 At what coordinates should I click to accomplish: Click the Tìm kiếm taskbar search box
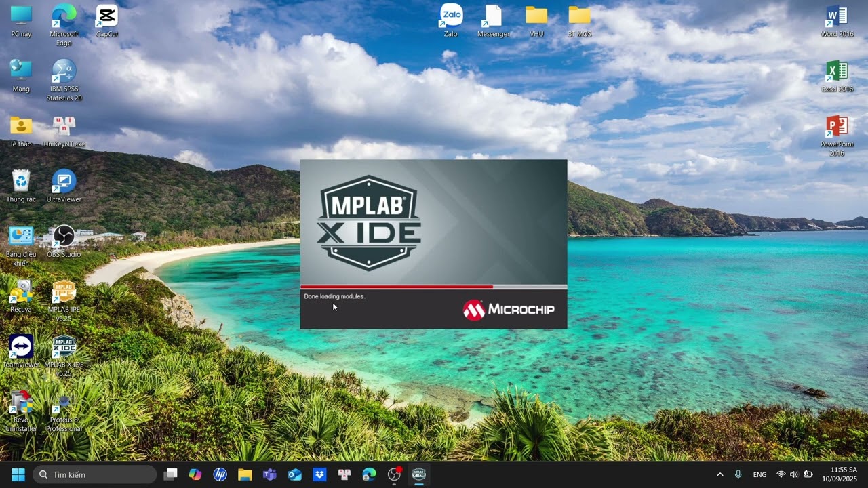[94, 474]
